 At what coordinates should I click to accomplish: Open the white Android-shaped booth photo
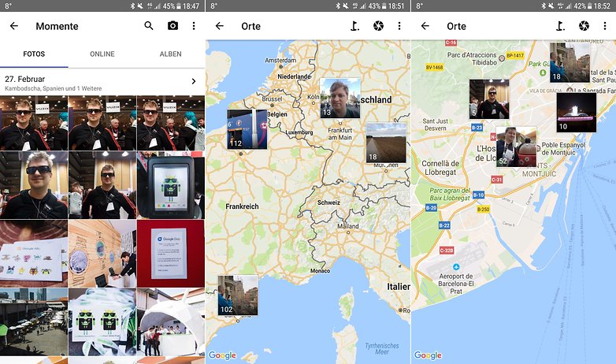(171, 322)
